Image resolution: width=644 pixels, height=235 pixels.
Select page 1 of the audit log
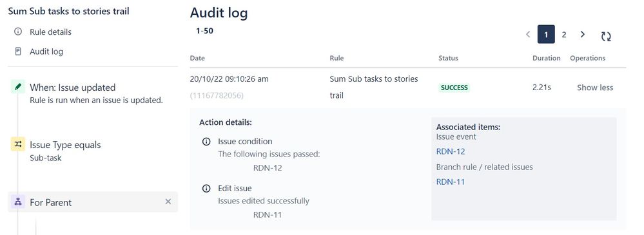[546, 35]
